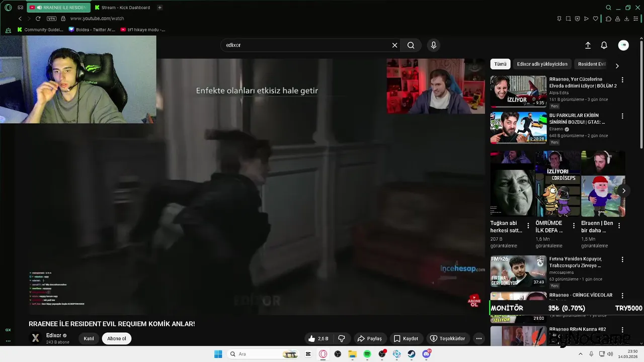Select Edixor adlı yükleyiciden chip

point(542,64)
